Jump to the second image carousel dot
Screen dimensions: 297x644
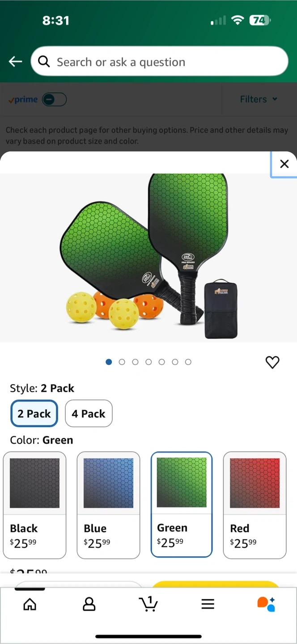click(x=122, y=362)
